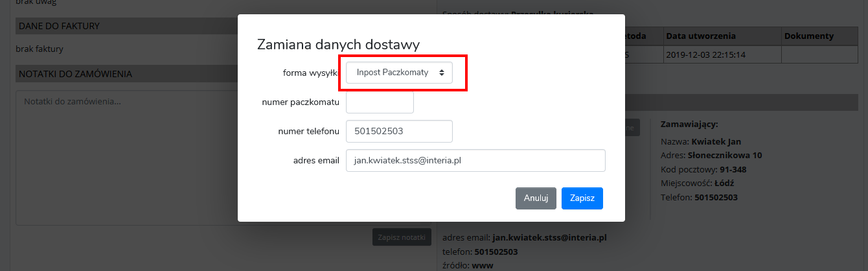Click the Nazwa: Kwiatek Jan line
The image size is (868, 271).
[x=700, y=141]
